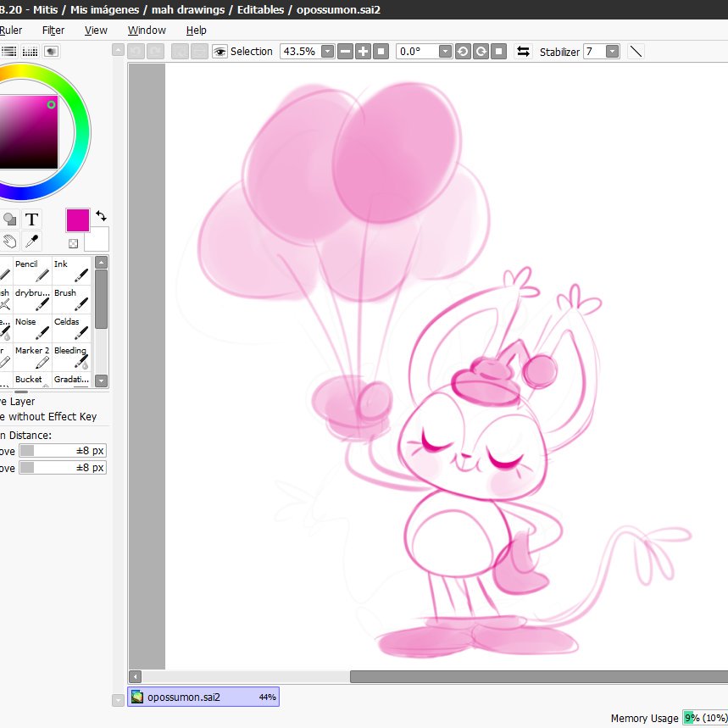Zoom out with the minus button
Screen dimensions: 728x728
[345, 52]
